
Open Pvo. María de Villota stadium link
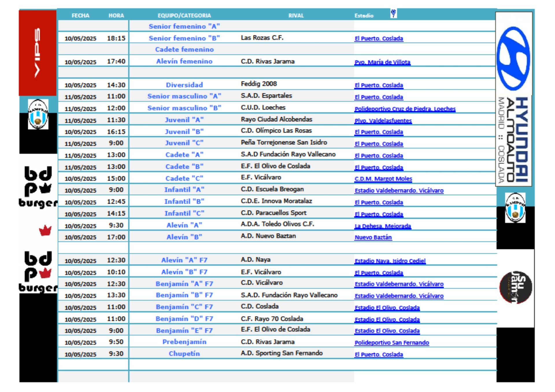coord(382,62)
